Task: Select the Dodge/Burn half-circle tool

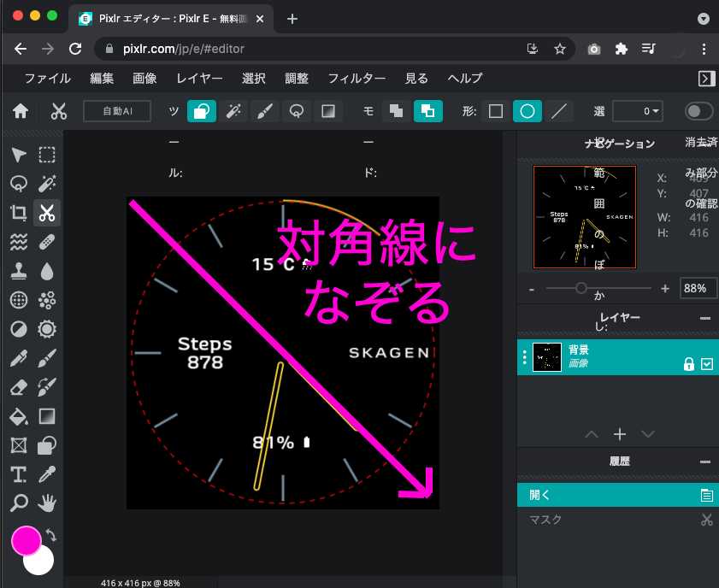Action: point(18,329)
